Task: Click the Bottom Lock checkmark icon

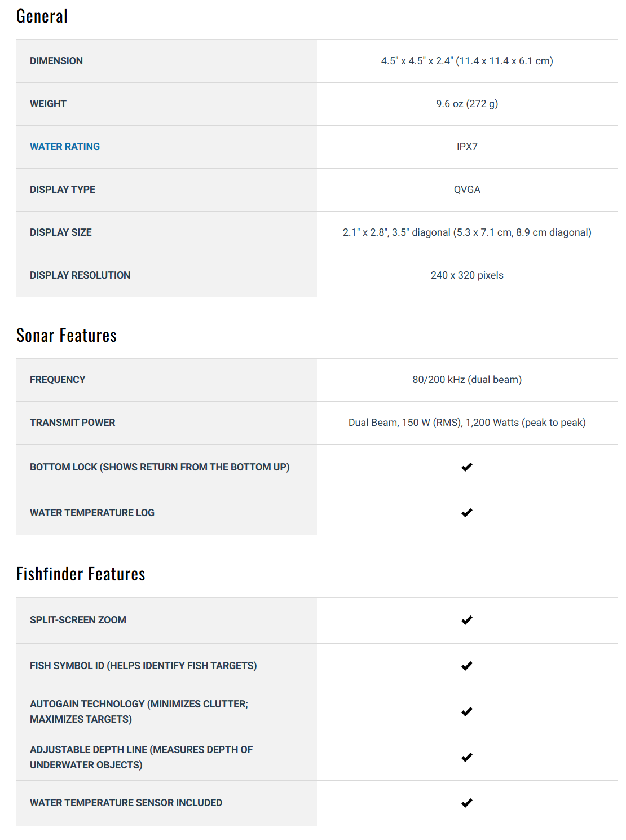Action: tap(467, 467)
